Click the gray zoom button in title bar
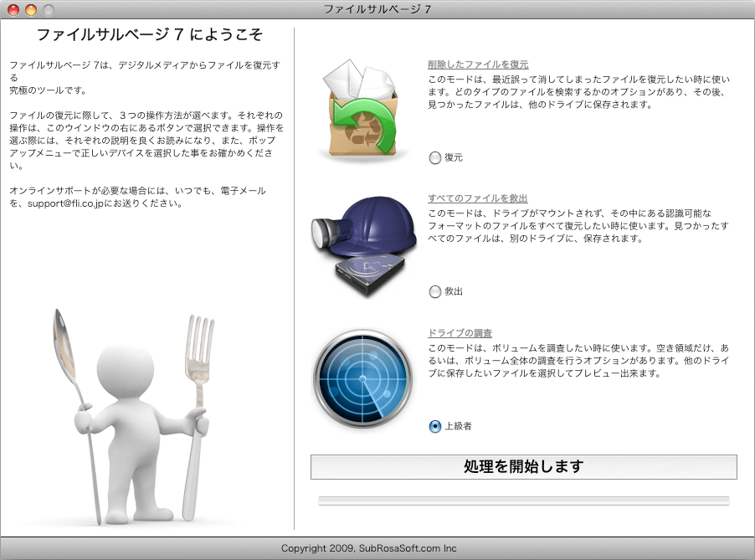755x560 pixels. pyautogui.click(x=49, y=10)
